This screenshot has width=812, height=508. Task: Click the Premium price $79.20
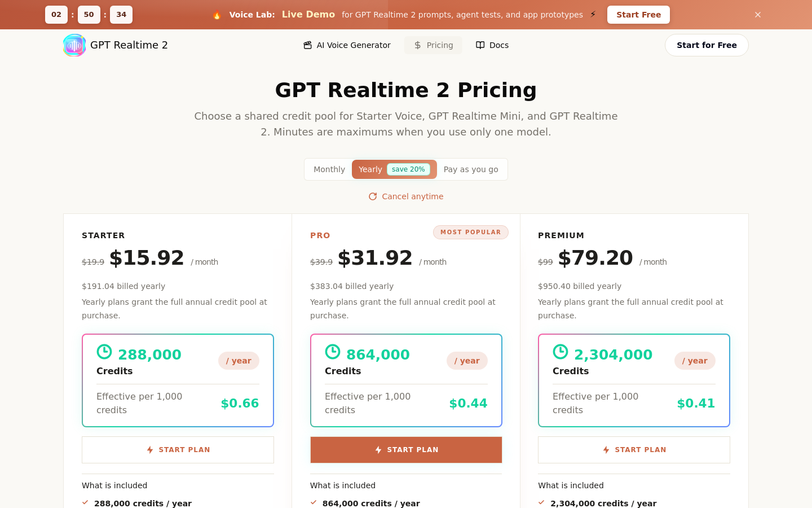coord(595,258)
